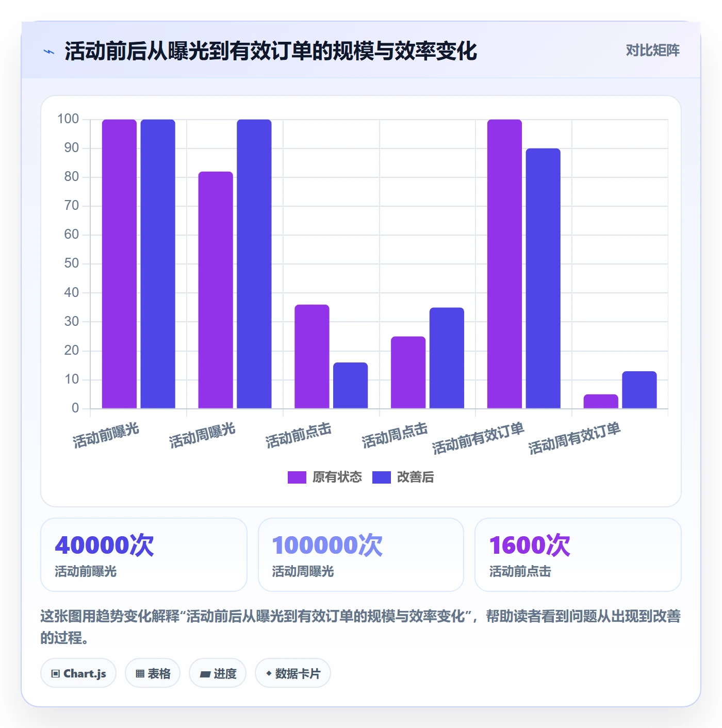Image resolution: width=722 pixels, height=728 pixels.
Task: Click the 50 value on the y-axis
Action: coord(72,263)
